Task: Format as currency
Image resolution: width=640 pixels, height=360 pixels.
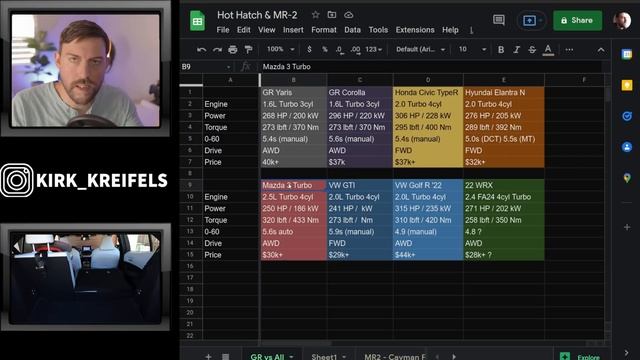Action: [x=309, y=49]
